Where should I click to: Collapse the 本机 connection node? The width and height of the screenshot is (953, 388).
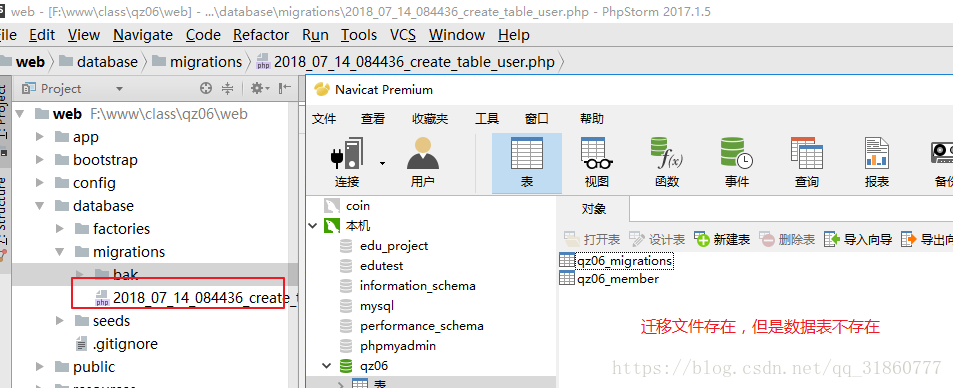313,226
